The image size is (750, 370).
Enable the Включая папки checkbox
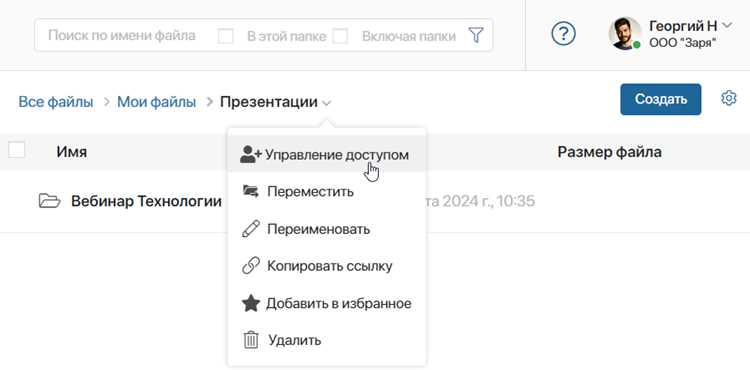coord(340,36)
